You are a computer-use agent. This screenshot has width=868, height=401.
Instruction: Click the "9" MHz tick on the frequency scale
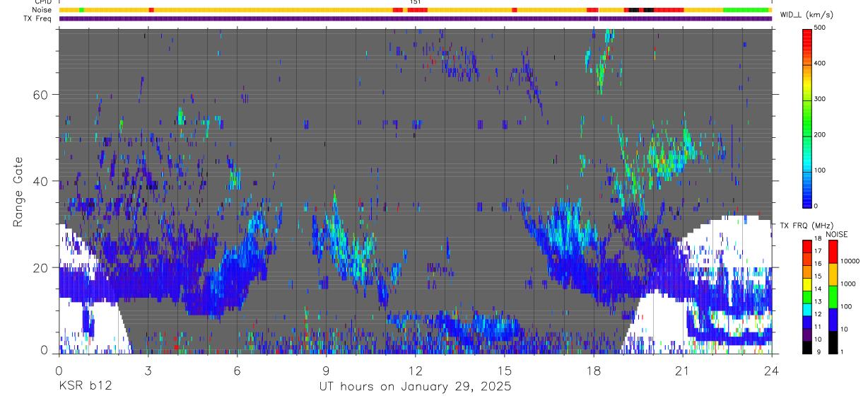click(x=818, y=351)
